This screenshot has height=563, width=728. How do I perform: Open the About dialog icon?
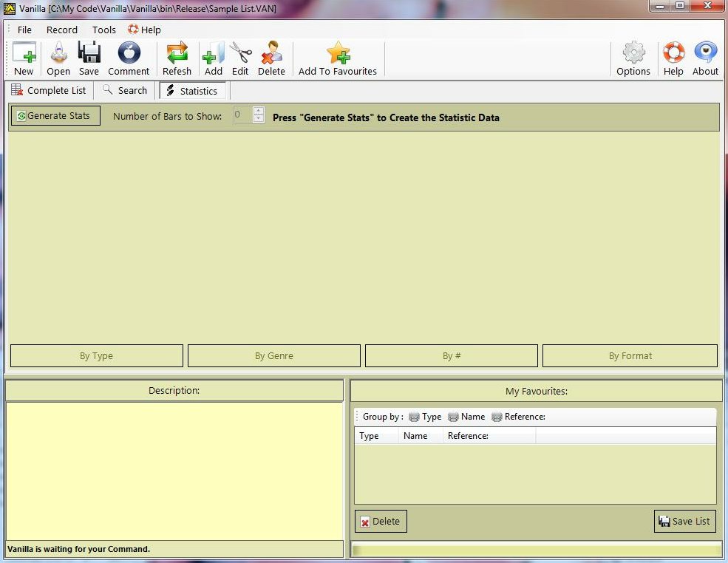(705, 54)
